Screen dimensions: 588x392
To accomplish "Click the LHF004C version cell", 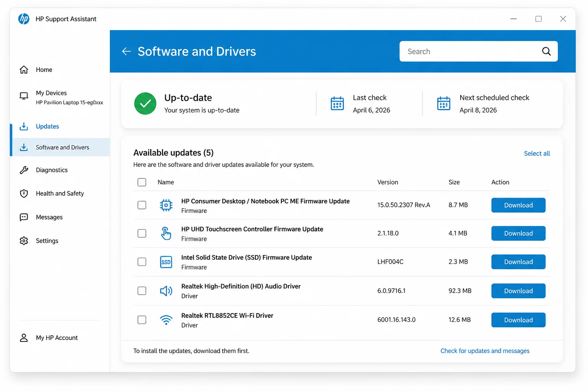I will 390,262.
